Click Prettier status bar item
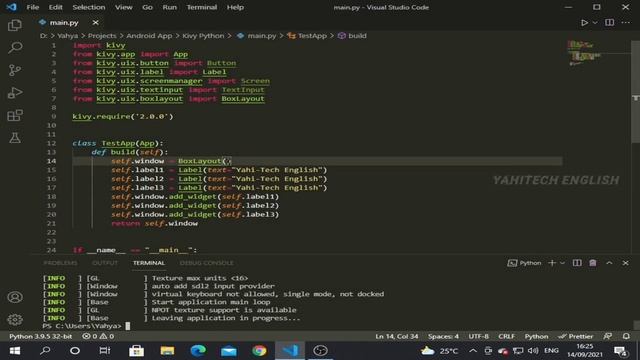 [576, 336]
